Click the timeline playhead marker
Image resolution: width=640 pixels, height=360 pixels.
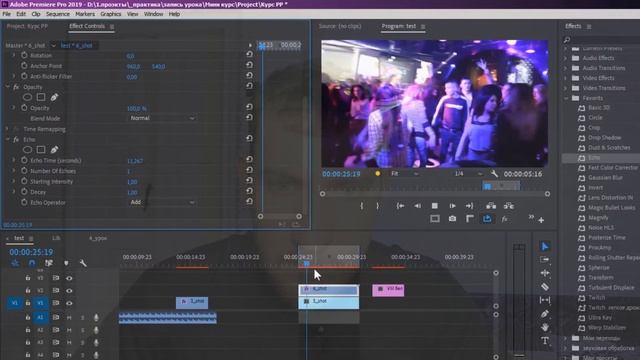click(307, 264)
